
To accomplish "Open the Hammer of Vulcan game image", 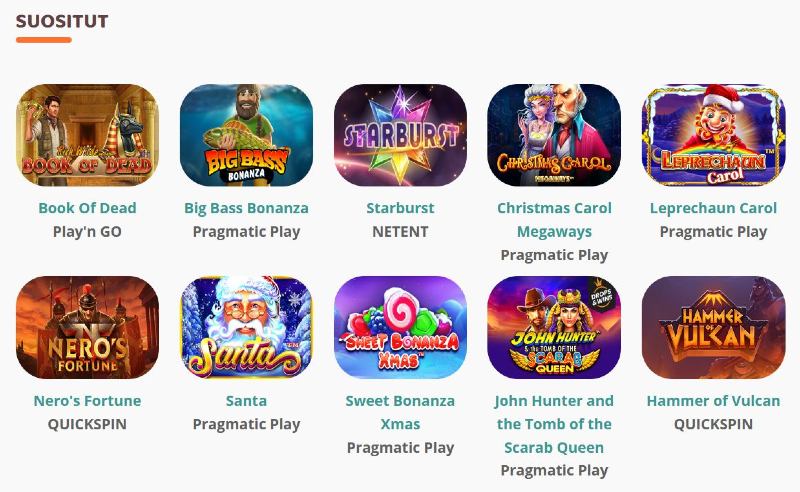I will [x=713, y=328].
